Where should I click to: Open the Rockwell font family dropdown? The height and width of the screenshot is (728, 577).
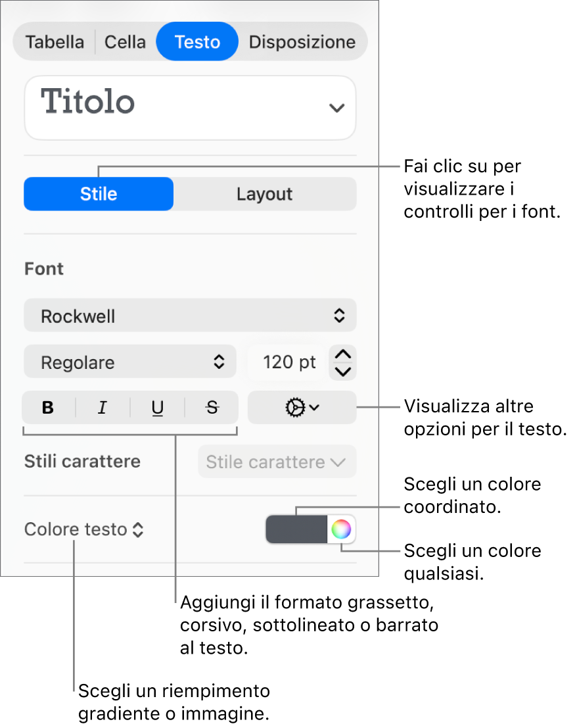click(190, 316)
